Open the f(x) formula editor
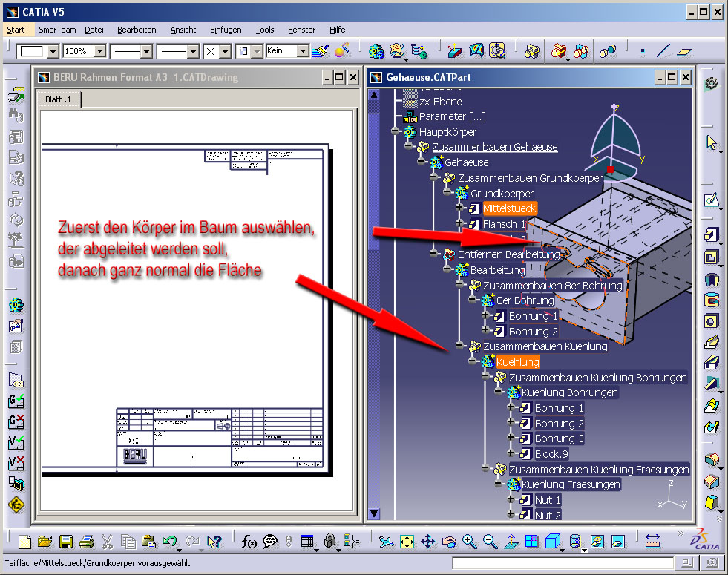Viewport: 728px width, 575px height. coord(249,542)
